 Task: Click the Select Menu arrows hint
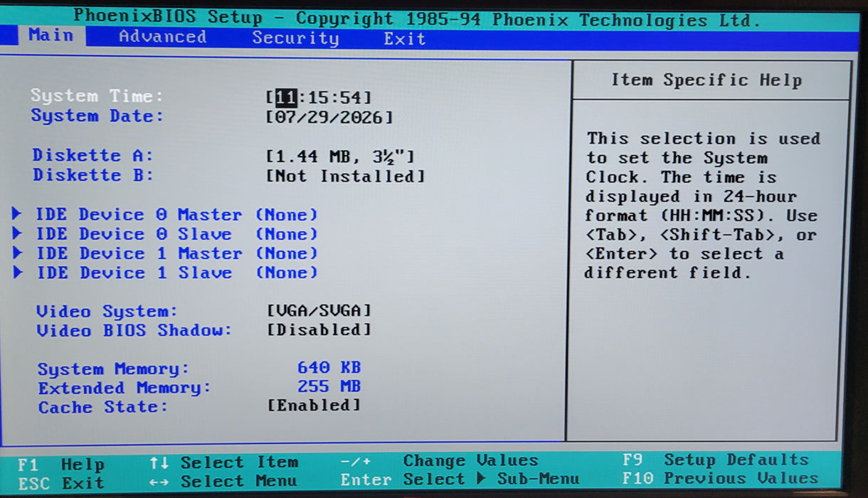[x=223, y=482]
